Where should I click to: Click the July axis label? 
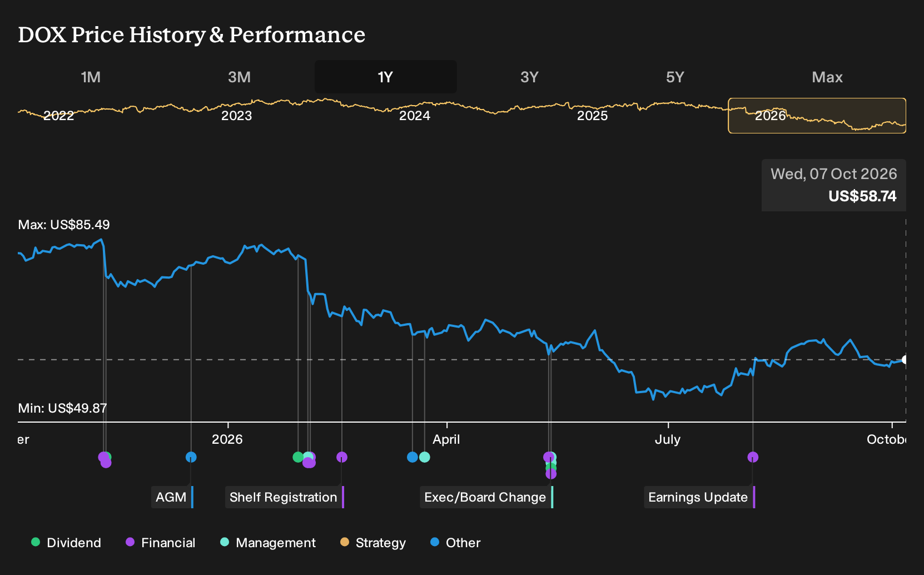coord(667,439)
